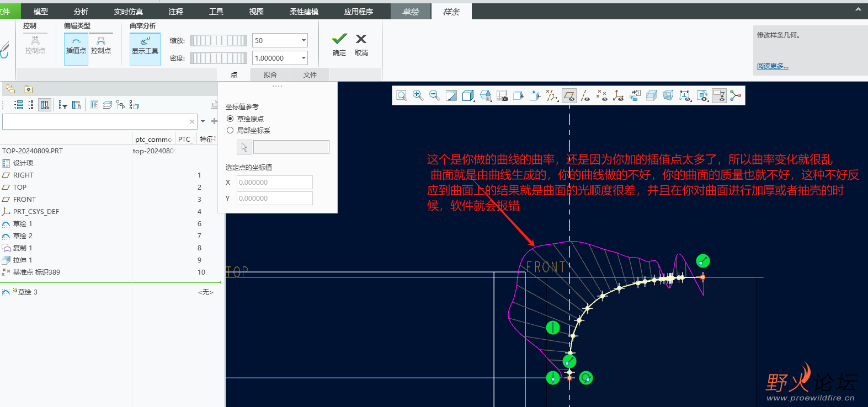Image resolution: width=868 pixels, height=407 pixels.
Task: Click the perspective view cube icon
Action: 668,95
